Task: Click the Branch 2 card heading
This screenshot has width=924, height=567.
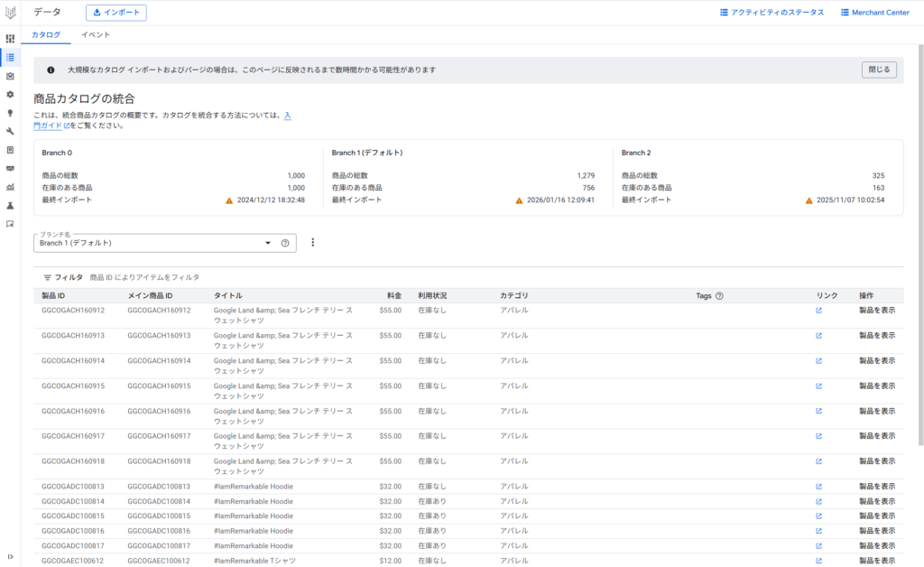Action: coord(636,153)
